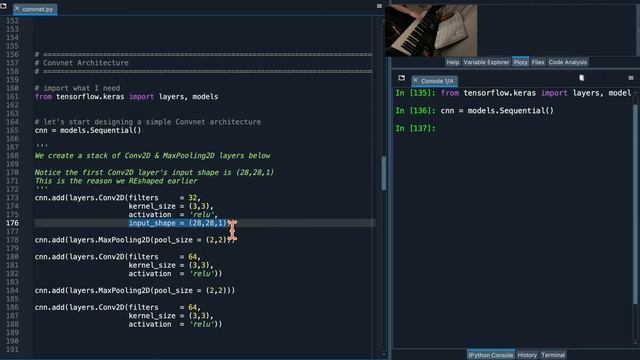
Task: Click the 'from tensorflow.keras import layers, models' line
Action: [x=127, y=97]
